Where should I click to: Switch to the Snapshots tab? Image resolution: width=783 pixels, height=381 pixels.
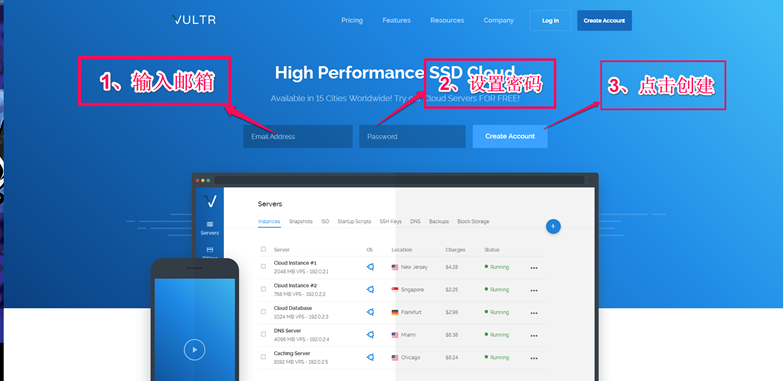301,221
